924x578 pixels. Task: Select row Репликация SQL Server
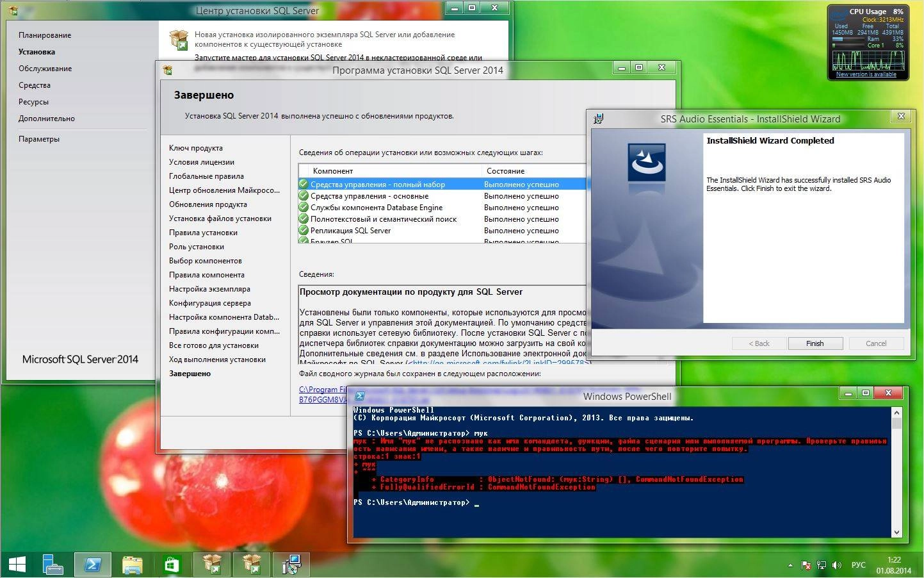[442, 230]
